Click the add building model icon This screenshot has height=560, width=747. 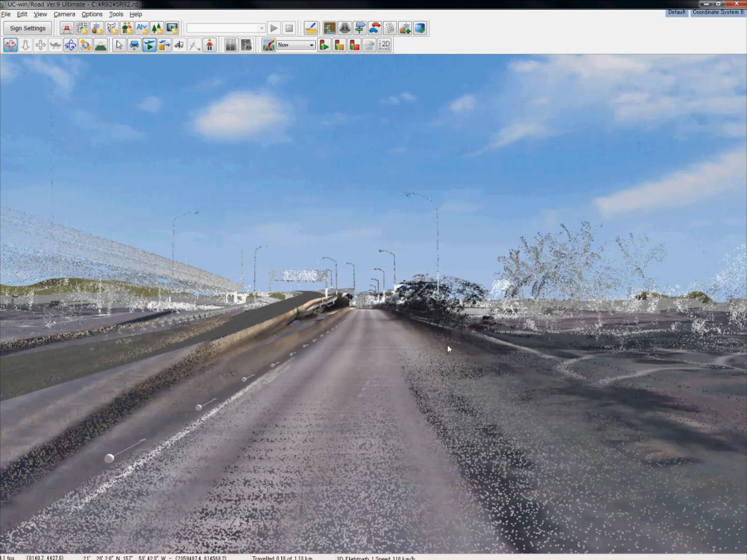pyautogui.click(x=405, y=28)
